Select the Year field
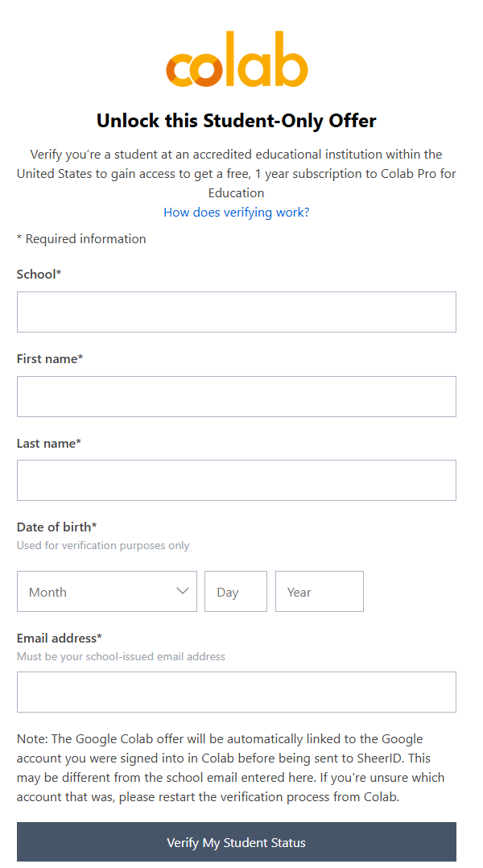 coord(319,591)
